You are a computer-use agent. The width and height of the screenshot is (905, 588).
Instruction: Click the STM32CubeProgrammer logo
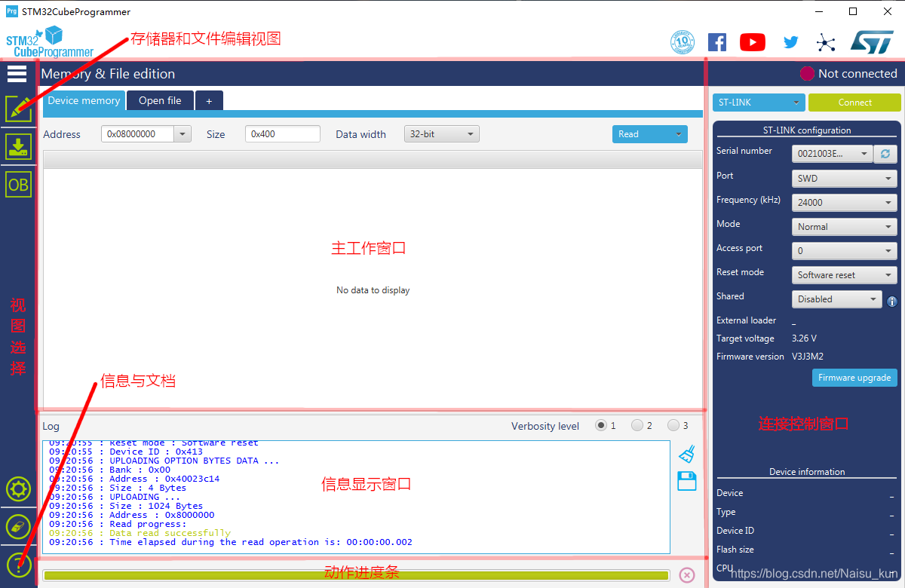point(49,41)
